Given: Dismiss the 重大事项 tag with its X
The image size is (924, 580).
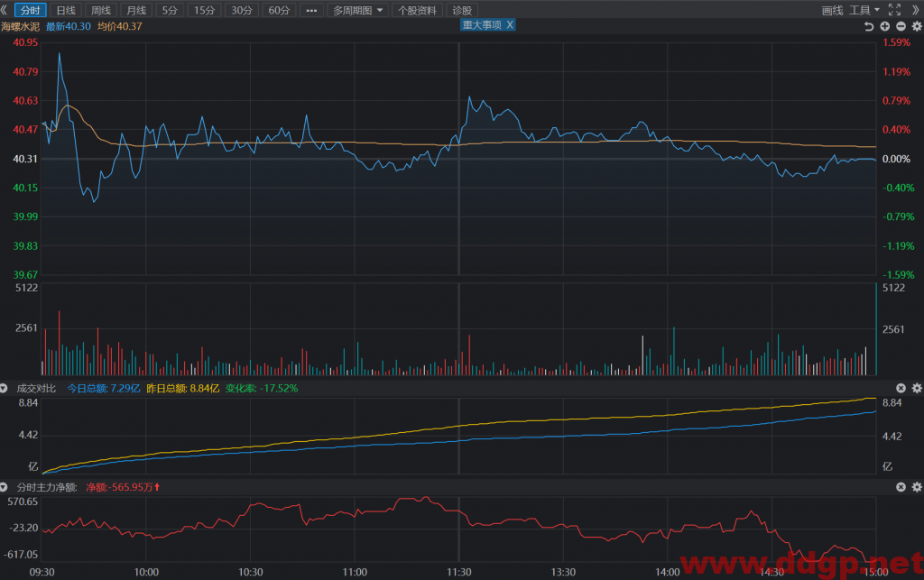Looking at the screenshot, I should pos(510,24).
